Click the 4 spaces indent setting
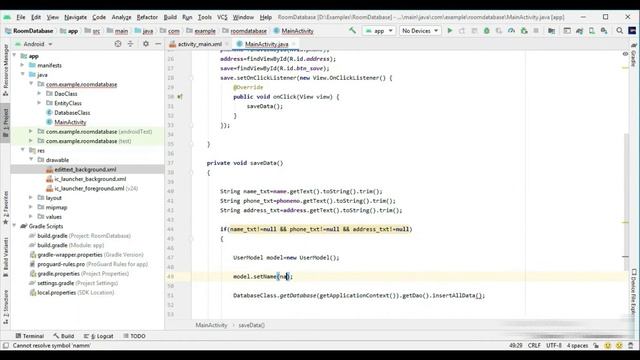The height and width of the screenshot is (360, 640). tap(577, 345)
